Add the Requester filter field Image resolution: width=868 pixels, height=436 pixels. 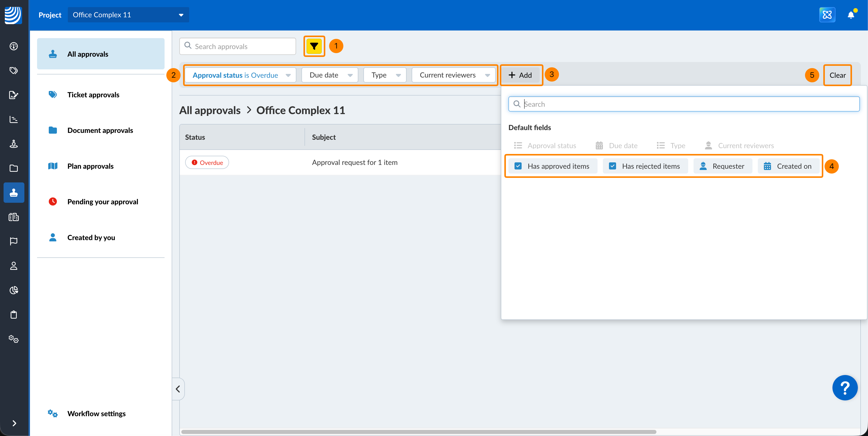(x=722, y=166)
